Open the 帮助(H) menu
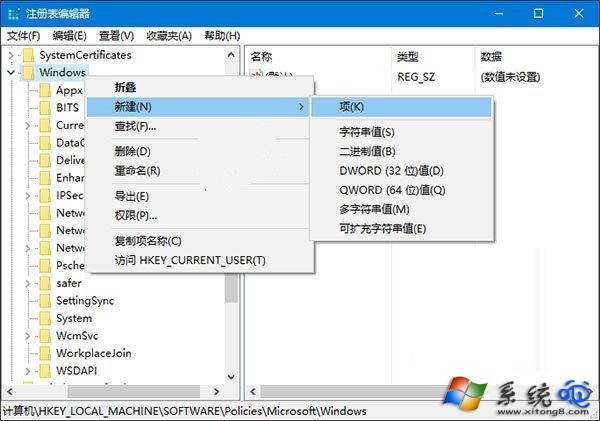Viewport: 600px width, 421px height. (222, 36)
